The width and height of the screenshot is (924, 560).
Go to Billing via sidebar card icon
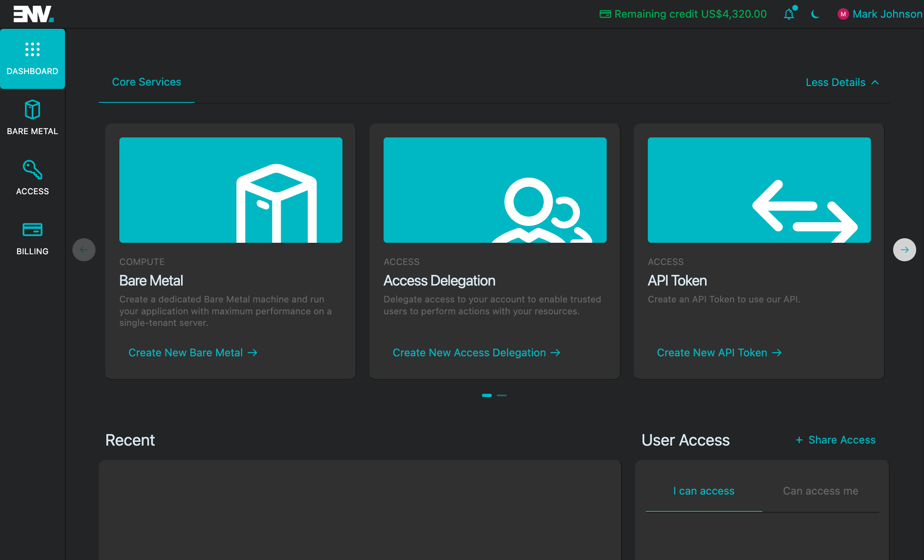coord(33,230)
